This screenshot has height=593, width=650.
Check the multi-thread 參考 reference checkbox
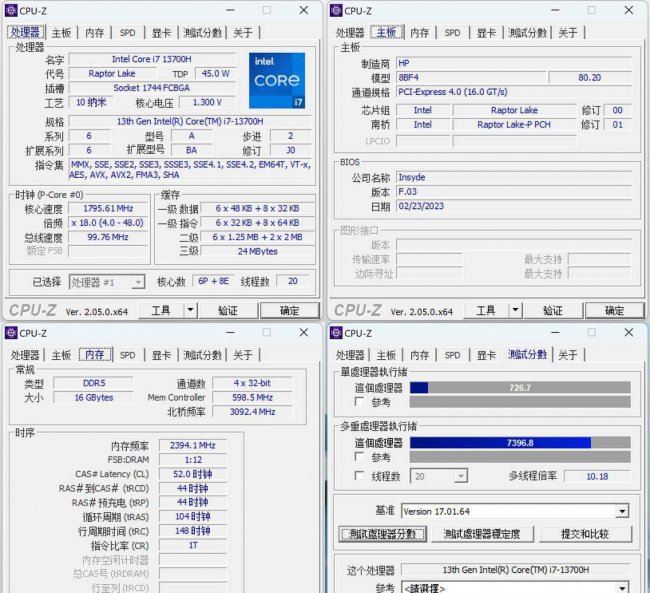point(359,457)
